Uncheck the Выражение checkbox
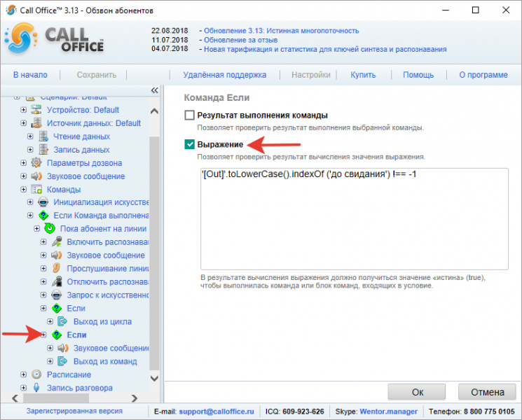 pyautogui.click(x=189, y=145)
